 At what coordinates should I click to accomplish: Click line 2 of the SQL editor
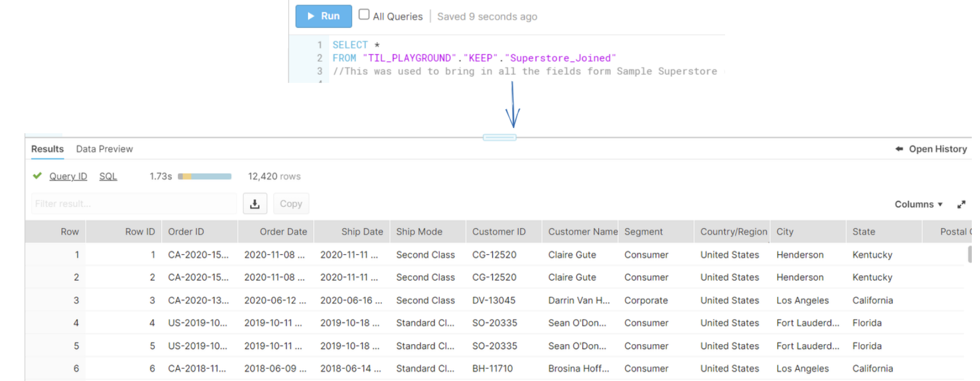click(x=474, y=58)
